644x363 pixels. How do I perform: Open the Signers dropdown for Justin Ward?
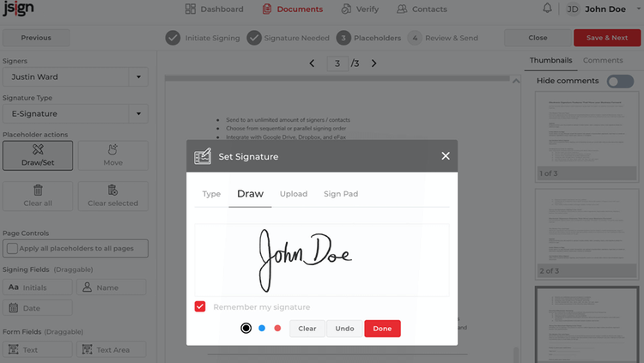click(x=138, y=76)
